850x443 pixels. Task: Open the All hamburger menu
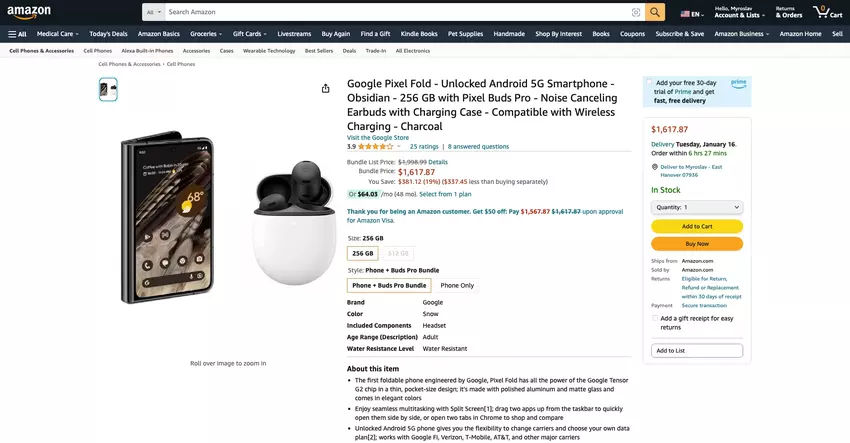click(x=17, y=33)
